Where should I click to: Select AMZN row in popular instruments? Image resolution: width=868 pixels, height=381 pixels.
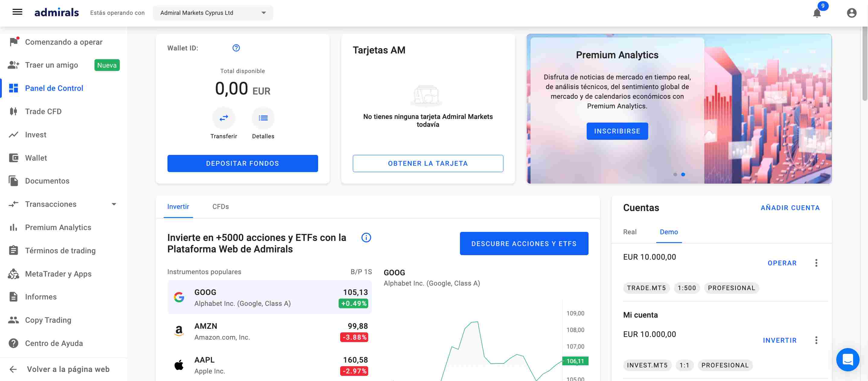point(270,331)
